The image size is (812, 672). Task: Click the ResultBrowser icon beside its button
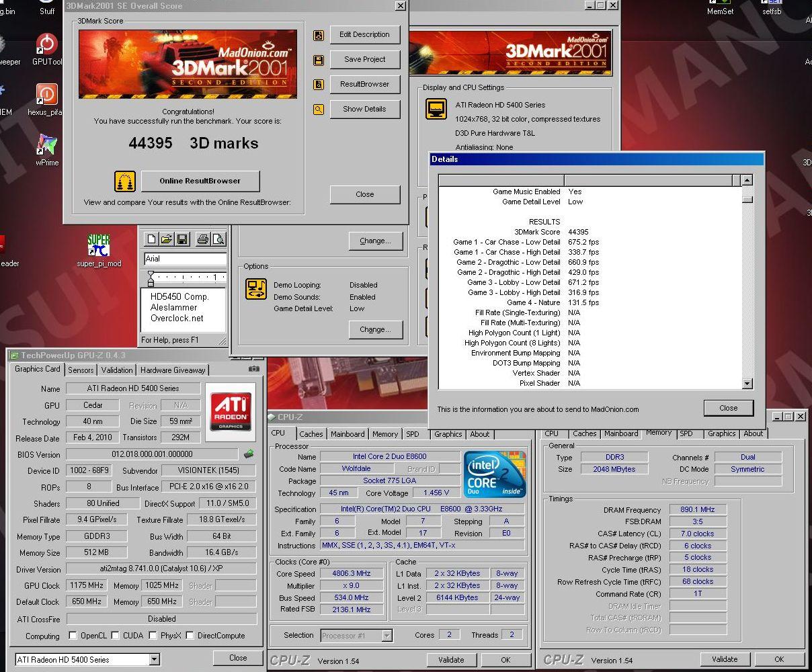tap(319, 85)
